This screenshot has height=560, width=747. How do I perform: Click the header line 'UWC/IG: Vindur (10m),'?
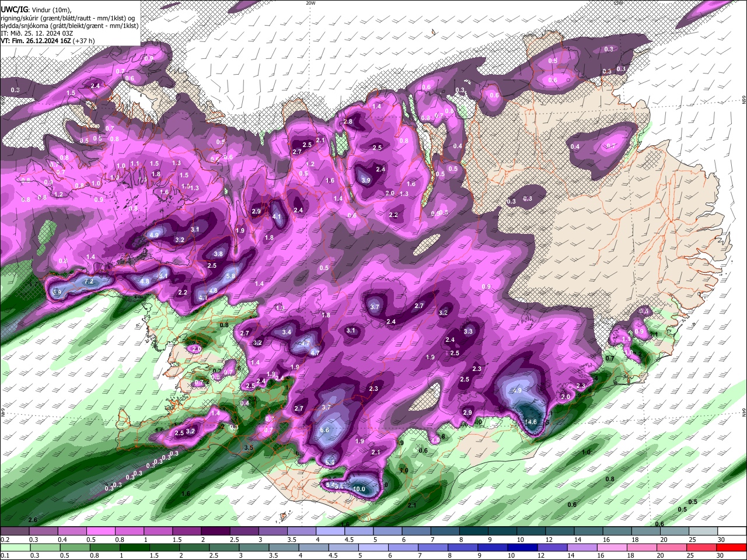pyautogui.click(x=36, y=10)
